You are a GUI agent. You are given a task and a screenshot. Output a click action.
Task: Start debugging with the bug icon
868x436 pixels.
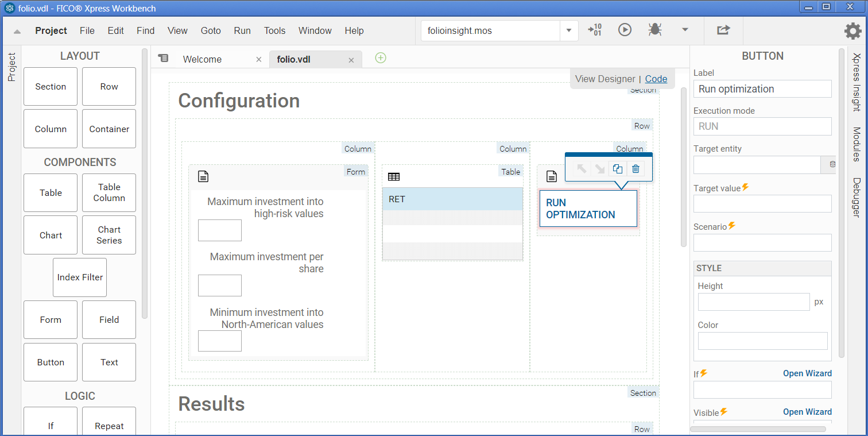click(654, 30)
